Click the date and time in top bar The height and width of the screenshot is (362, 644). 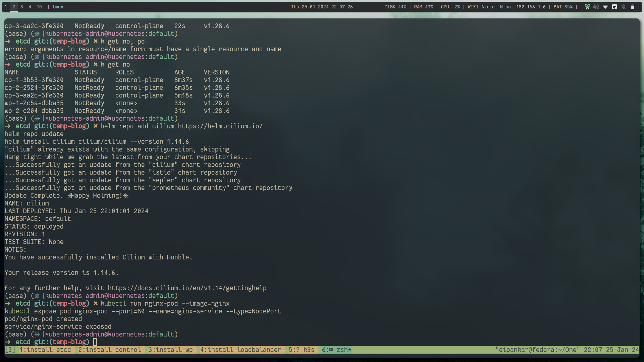[x=322, y=7]
